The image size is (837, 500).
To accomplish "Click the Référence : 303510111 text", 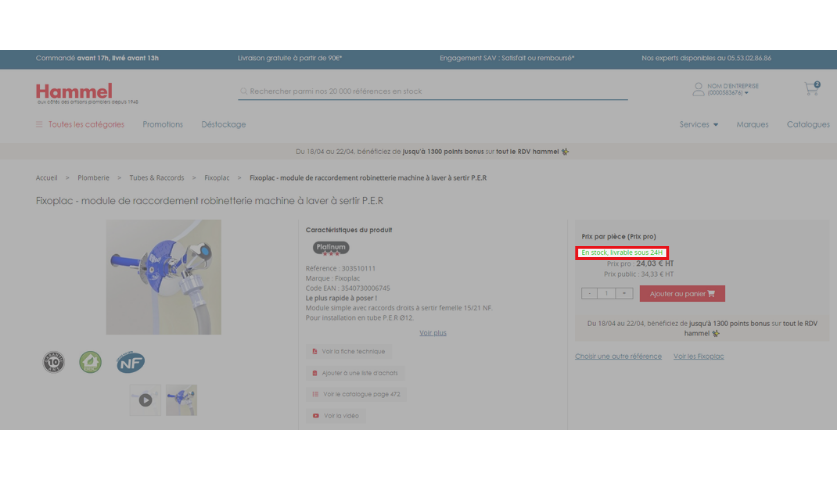I will tap(341, 268).
